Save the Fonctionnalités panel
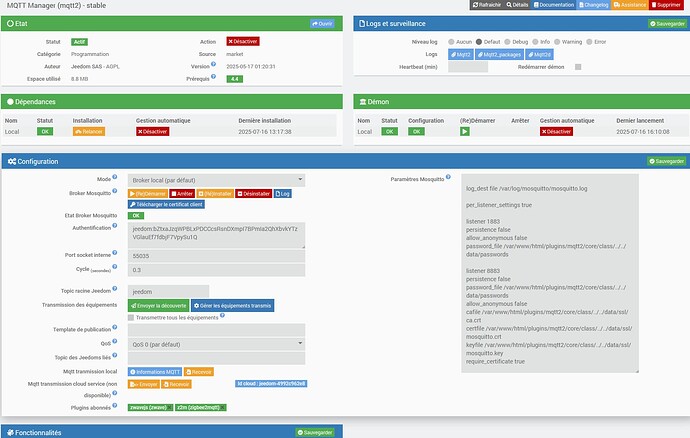690x438 pixels. pyautogui.click(x=315, y=433)
